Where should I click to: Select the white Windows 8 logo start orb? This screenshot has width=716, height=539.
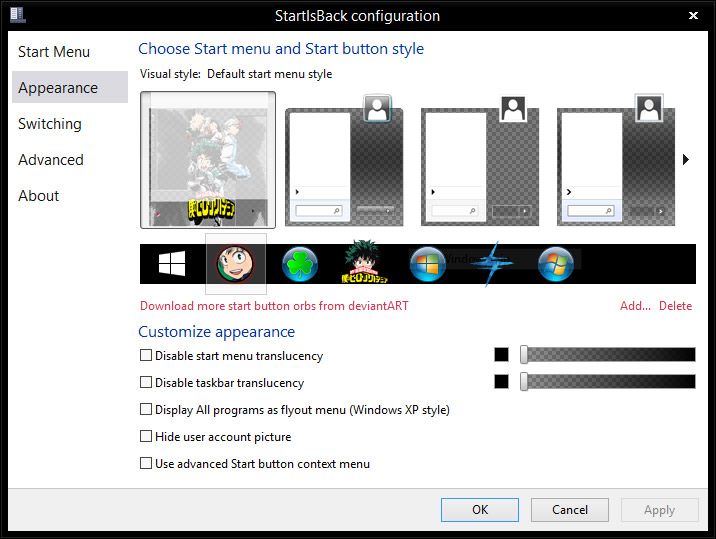pos(172,264)
